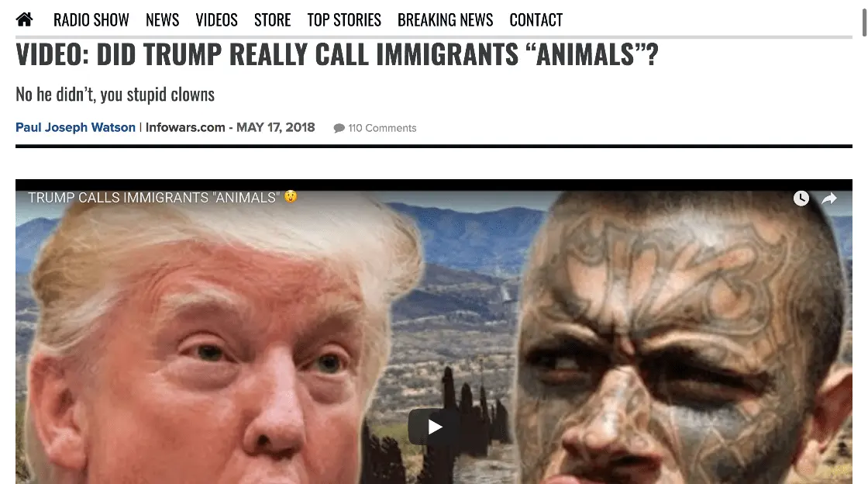This screenshot has width=868, height=484.
Task: Open the Contact page
Action: click(x=536, y=20)
